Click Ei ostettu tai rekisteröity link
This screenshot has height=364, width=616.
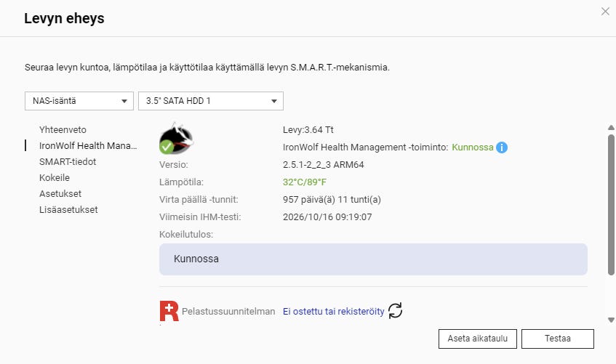[334, 312]
